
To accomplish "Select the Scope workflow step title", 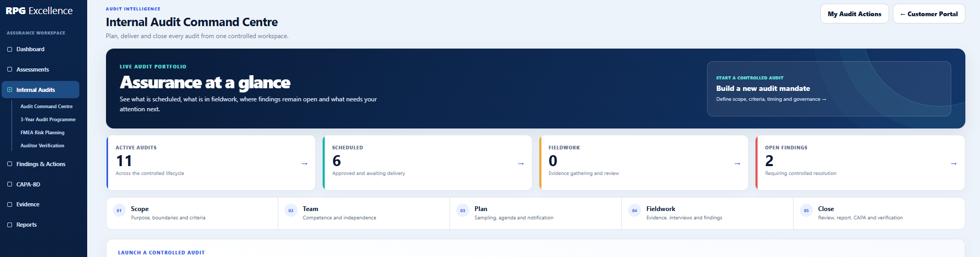I will tap(139, 209).
